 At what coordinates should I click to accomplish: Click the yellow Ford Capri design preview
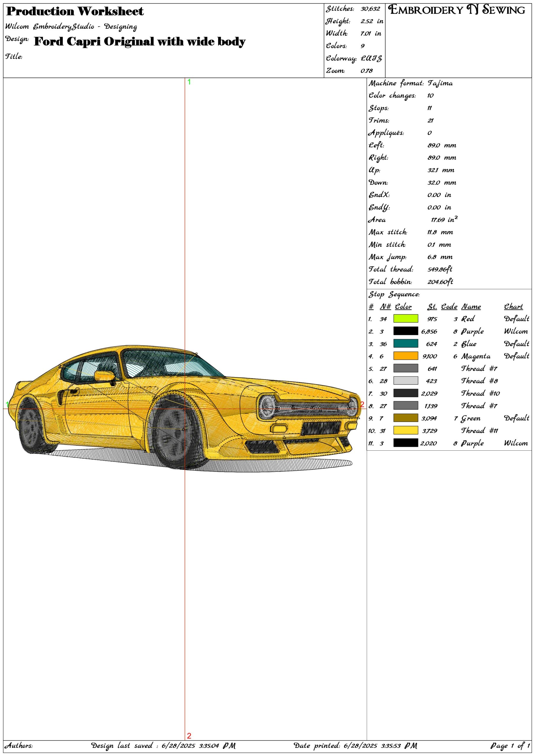(x=185, y=408)
